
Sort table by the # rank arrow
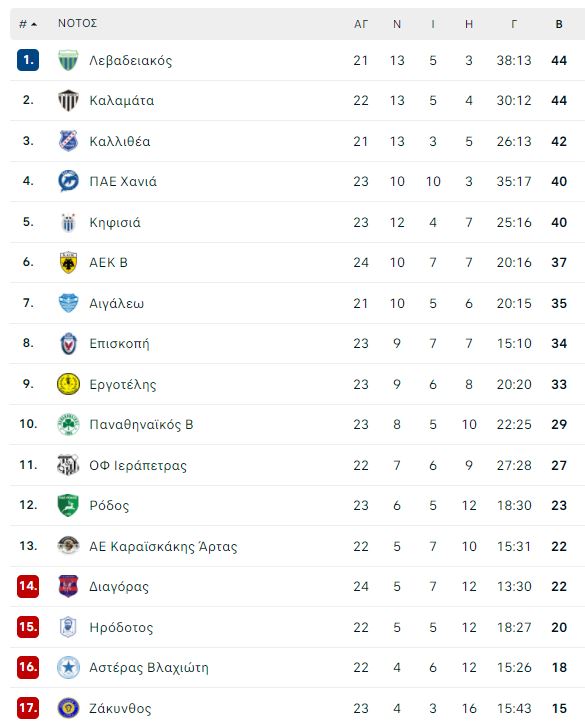click(x=28, y=24)
